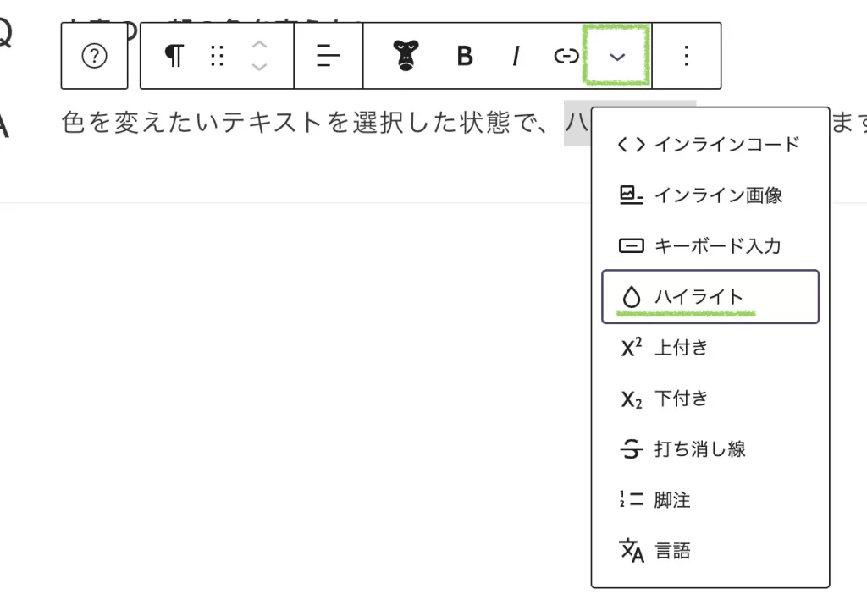Toggle italic formatting

coord(515,56)
